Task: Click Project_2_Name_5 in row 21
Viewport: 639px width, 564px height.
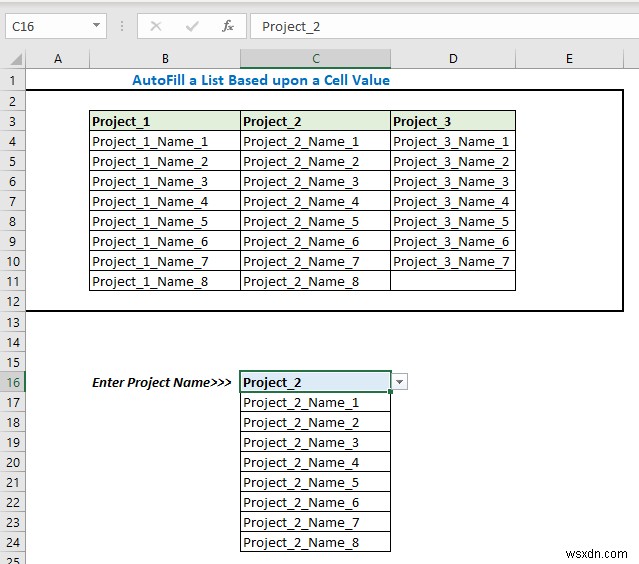Action: [x=315, y=482]
